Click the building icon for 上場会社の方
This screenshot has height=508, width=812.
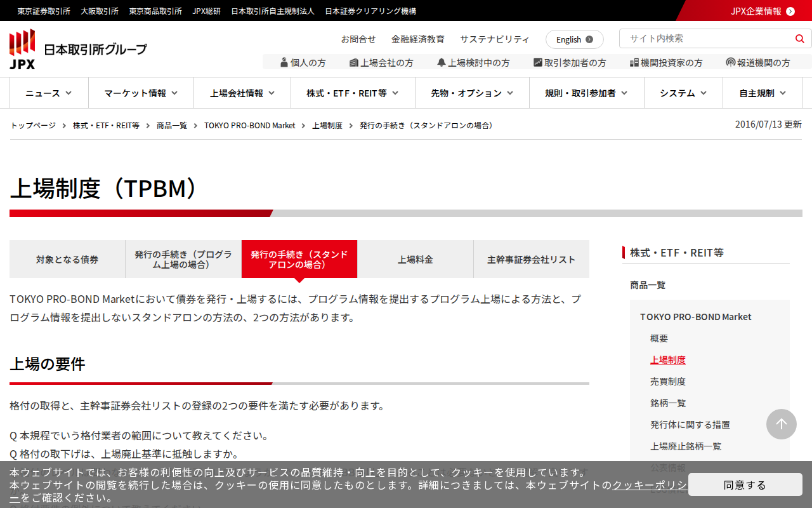354,62
